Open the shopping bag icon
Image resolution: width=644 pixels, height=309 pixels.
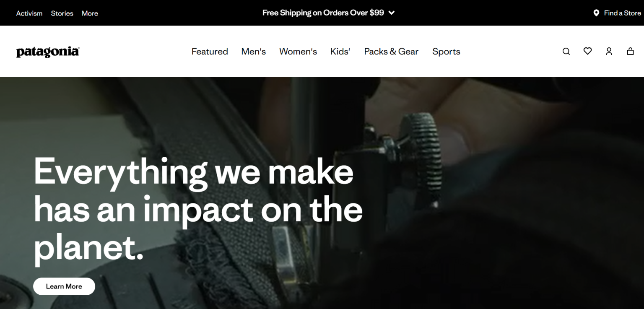630,51
